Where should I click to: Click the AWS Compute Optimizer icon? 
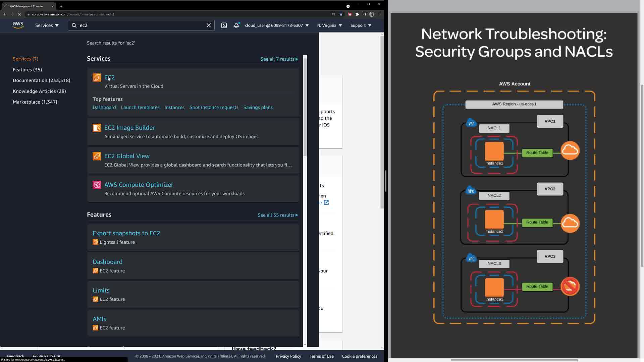click(x=97, y=185)
